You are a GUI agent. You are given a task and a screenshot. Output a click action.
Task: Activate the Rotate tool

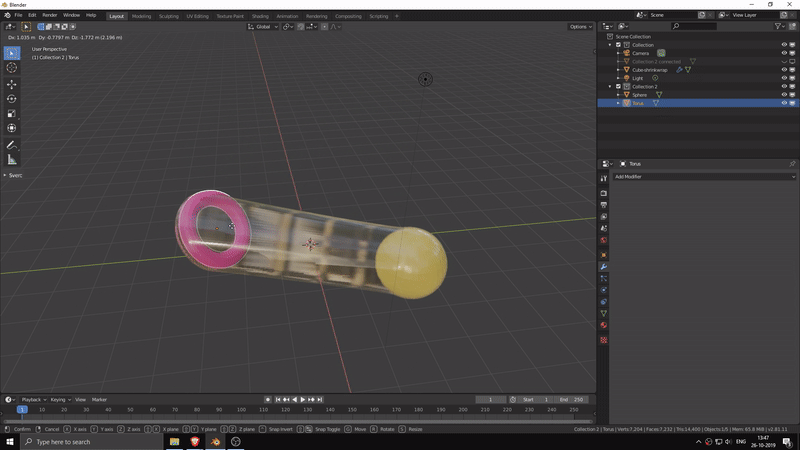click(12, 99)
